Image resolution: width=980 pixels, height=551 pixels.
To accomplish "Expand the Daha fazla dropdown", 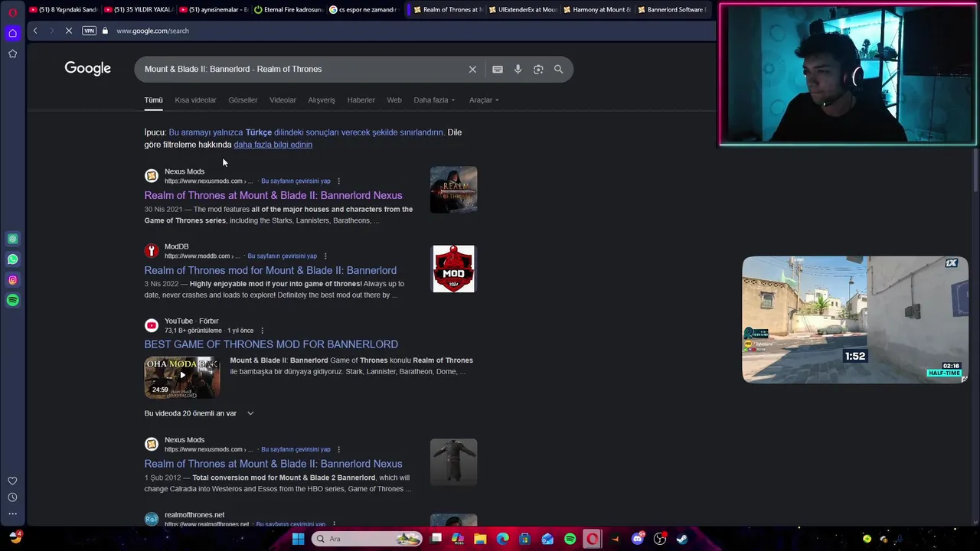I will (x=434, y=100).
